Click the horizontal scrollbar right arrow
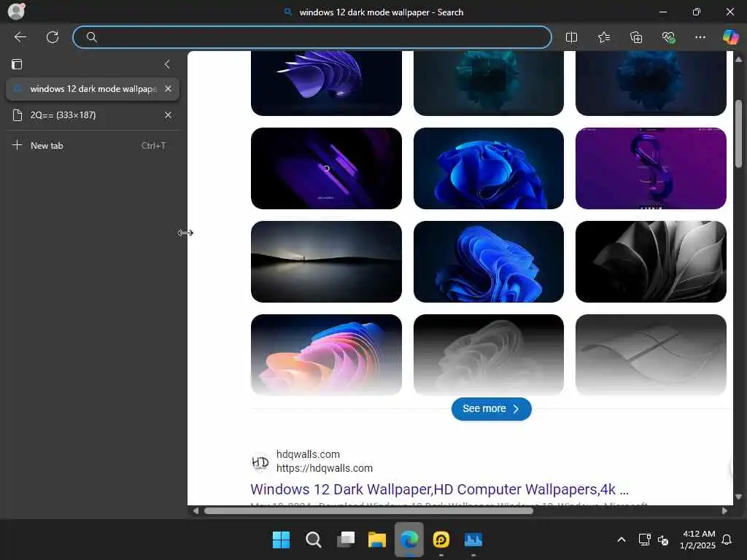 coord(724,511)
